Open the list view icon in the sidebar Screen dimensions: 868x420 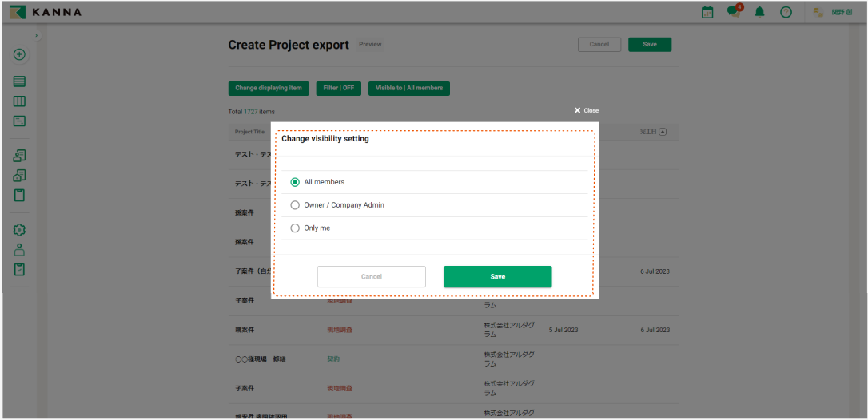coord(20,81)
